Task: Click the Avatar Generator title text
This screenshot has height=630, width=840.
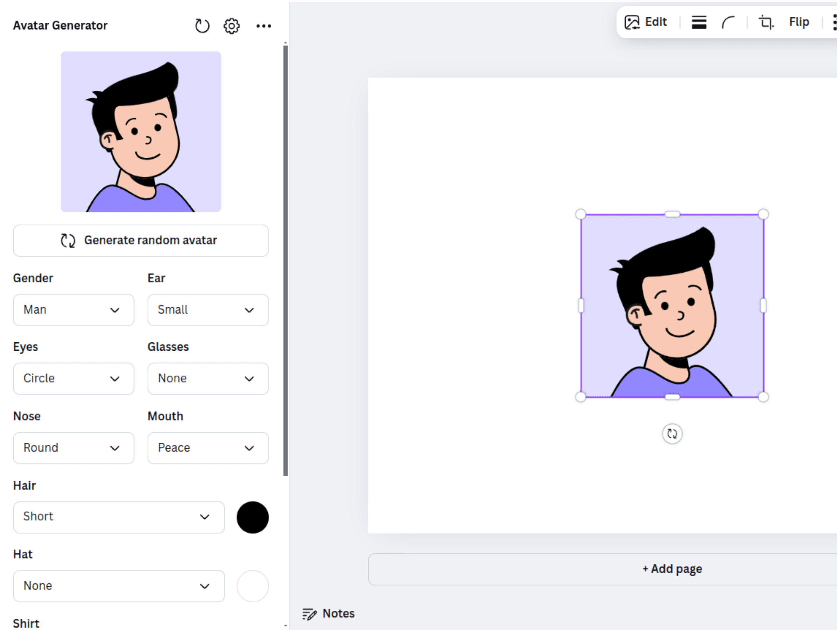Action: (x=61, y=26)
